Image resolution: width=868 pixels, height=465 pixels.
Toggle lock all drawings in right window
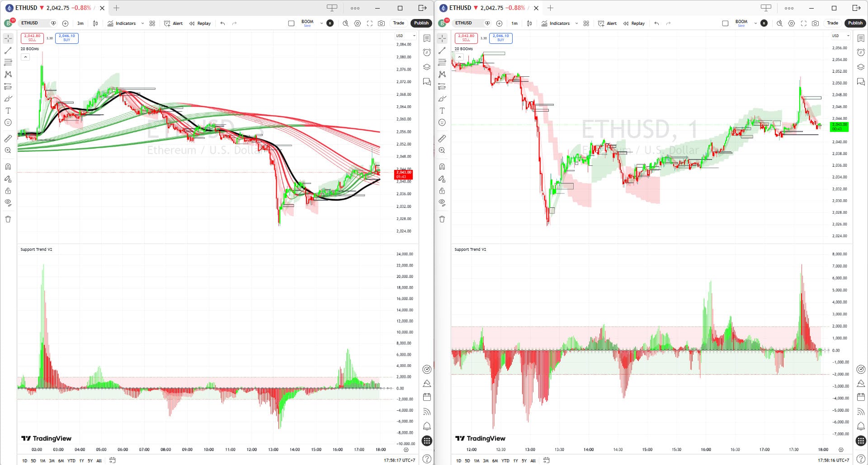pyautogui.click(x=442, y=191)
